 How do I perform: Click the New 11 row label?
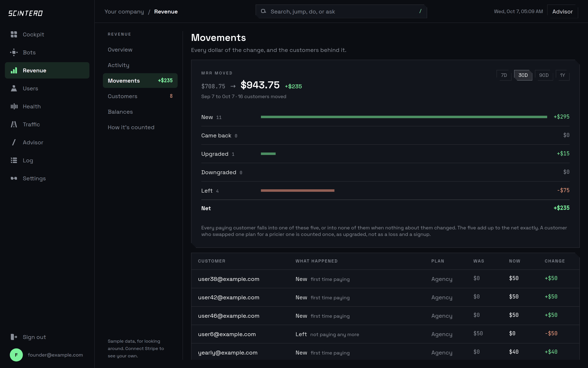pos(211,117)
